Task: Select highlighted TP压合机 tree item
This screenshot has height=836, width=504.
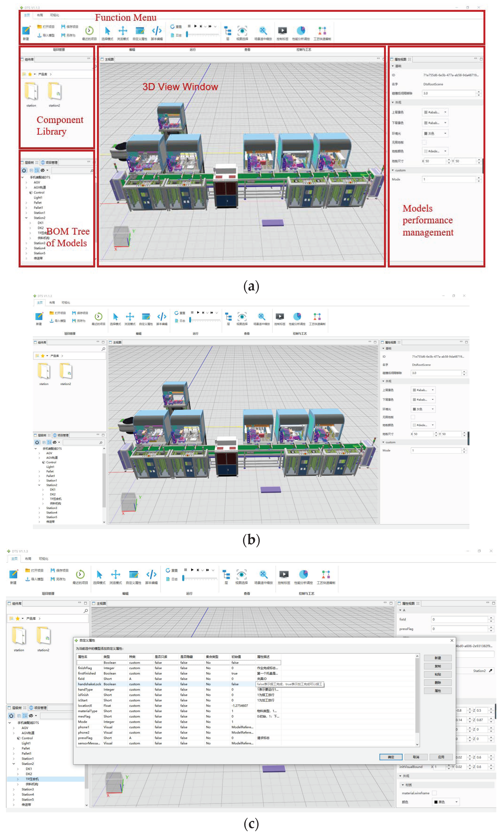Action: pyautogui.click(x=32, y=779)
